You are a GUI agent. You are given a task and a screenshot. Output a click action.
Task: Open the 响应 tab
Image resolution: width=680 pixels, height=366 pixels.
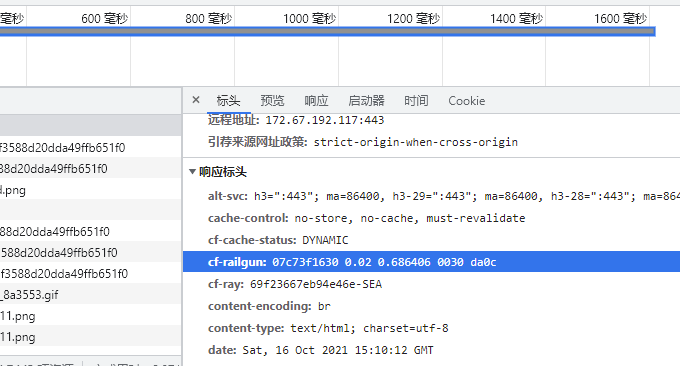click(316, 101)
